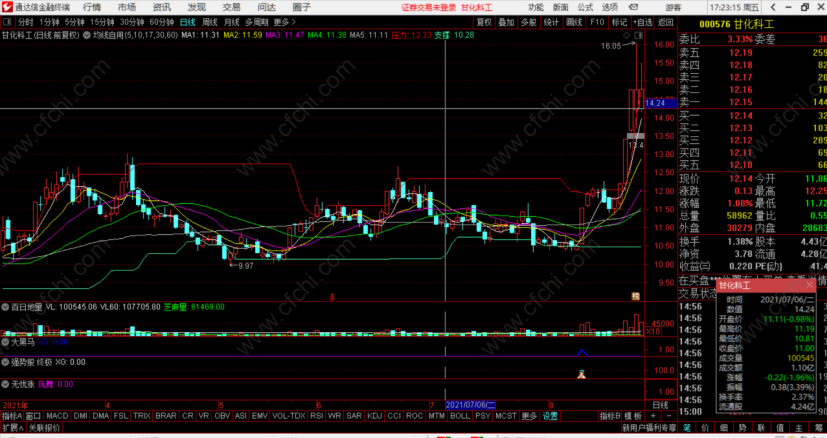Click the 价 tab icon at bottom right

[705, 427]
